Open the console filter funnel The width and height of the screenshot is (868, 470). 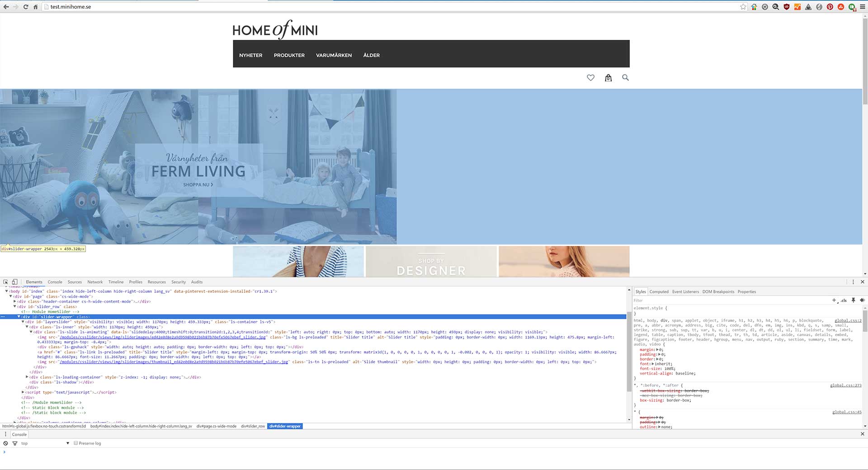pos(15,443)
